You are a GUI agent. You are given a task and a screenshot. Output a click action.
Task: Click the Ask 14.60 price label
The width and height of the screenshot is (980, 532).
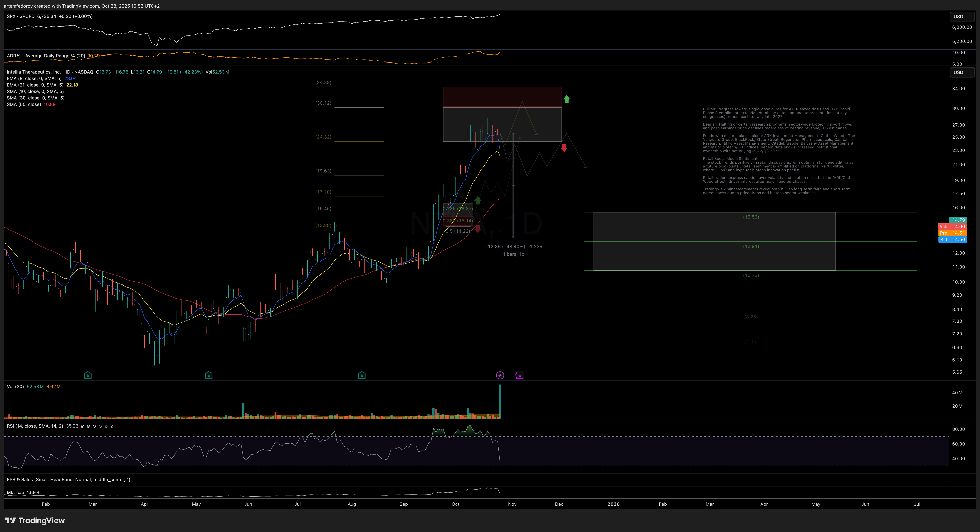[953, 227]
